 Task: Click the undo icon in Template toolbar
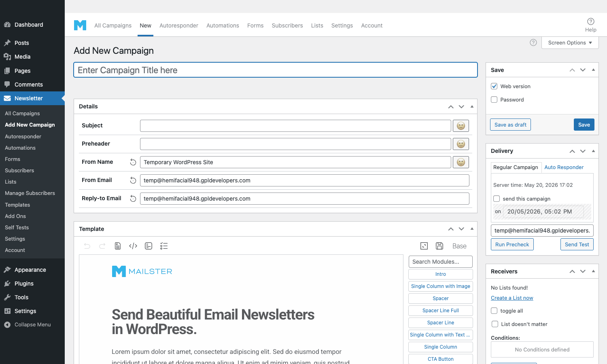pos(87,246)
